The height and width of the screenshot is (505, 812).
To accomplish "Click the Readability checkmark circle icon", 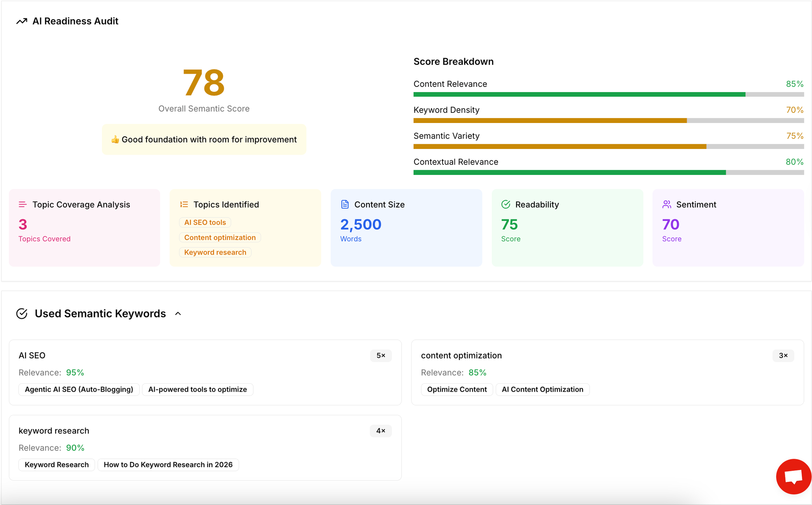I will click(x=505, y=205).
